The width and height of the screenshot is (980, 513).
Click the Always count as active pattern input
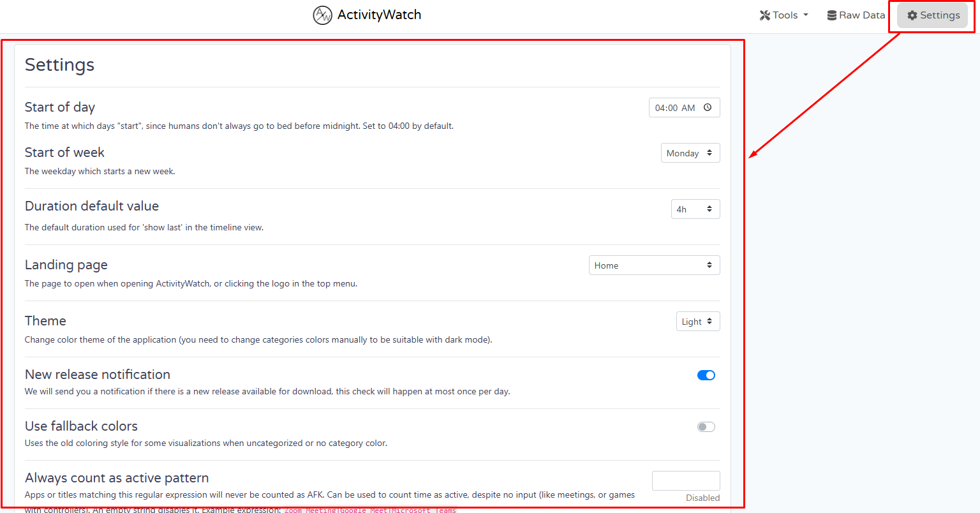(686, 480)
